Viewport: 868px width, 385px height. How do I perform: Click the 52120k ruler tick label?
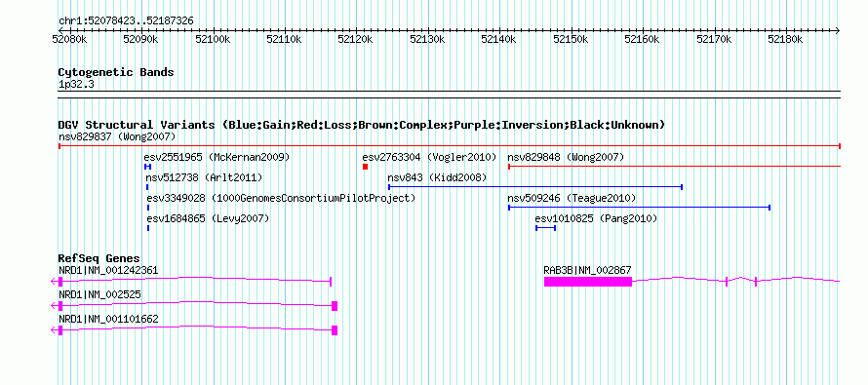pos(356,39)
